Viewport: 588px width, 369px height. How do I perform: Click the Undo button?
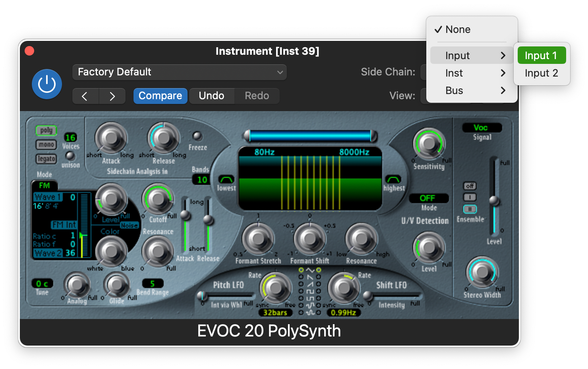[211, 96]
